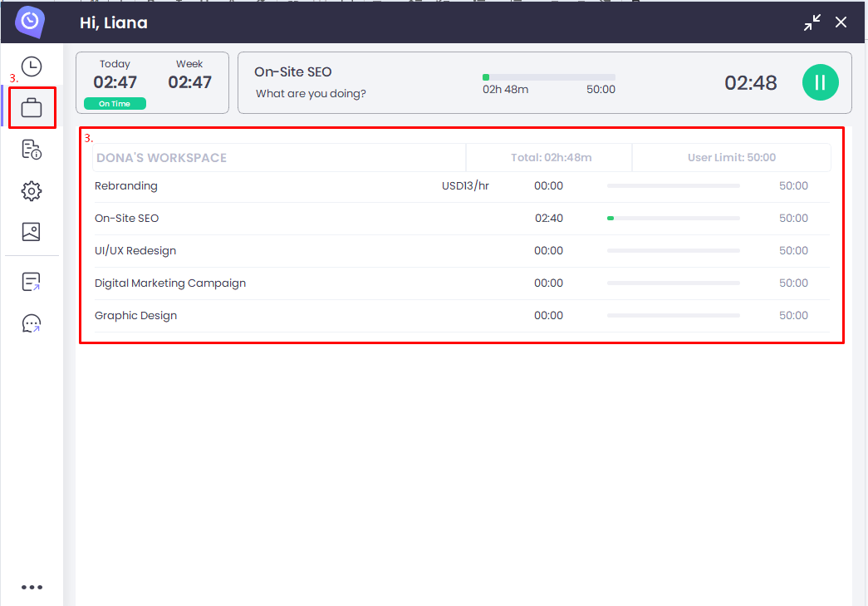Click the USD13/hr rate on Rebranding

(x=465, y=186)
